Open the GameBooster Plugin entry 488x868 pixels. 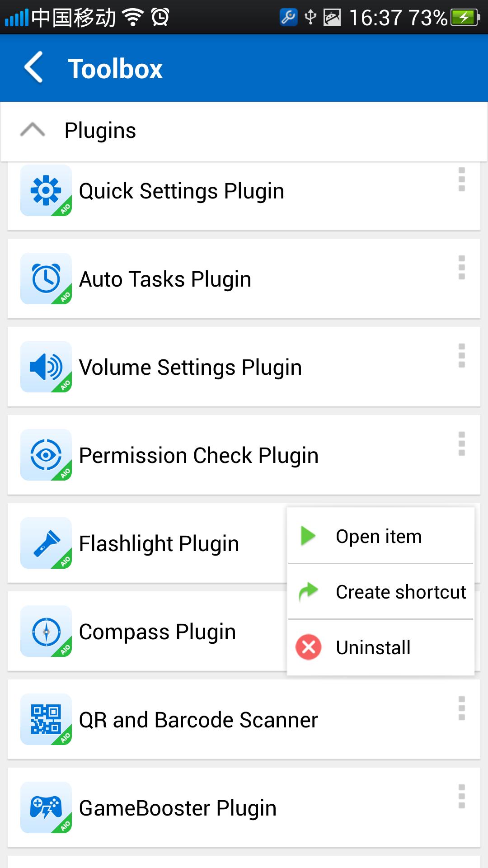click(x=178, y=808)
